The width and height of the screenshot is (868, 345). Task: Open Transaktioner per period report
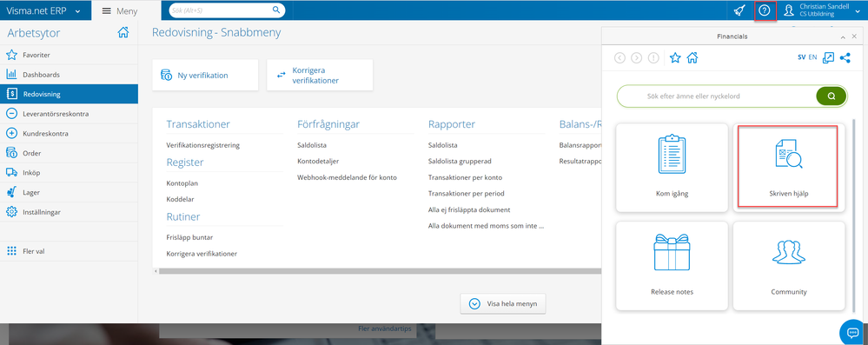[467, 193]
